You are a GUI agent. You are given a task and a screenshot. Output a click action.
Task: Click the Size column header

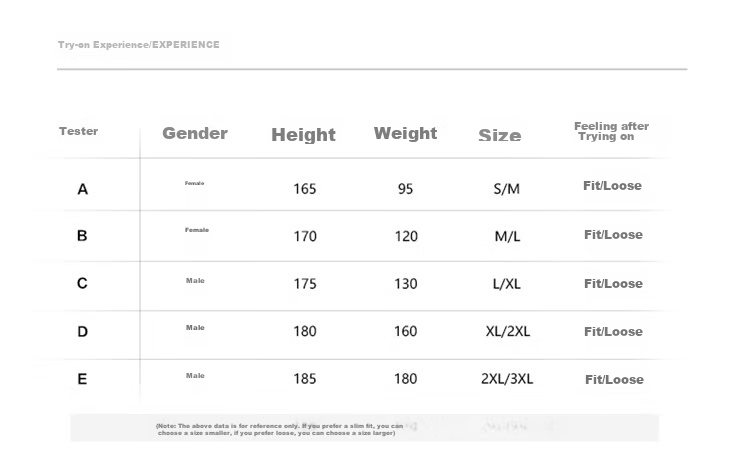(500, 135)
